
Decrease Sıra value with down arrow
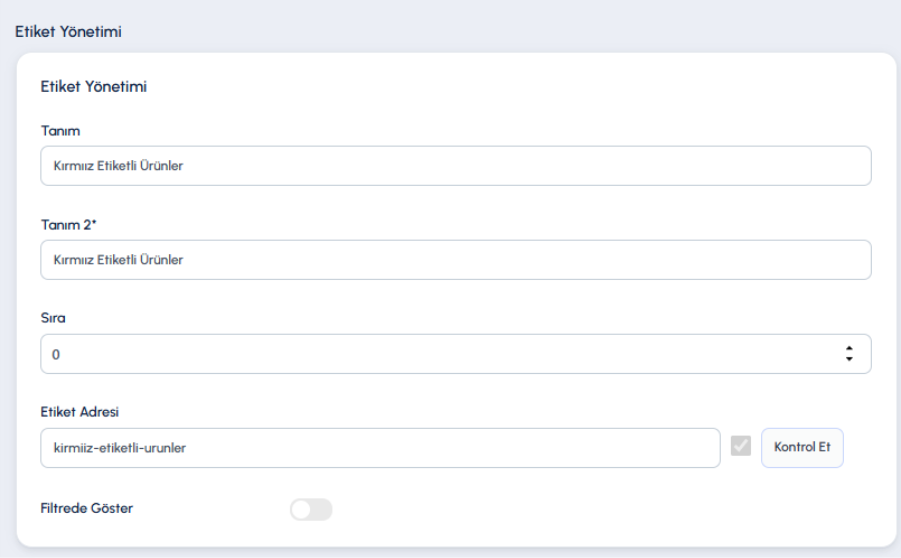tap(849, 359)
